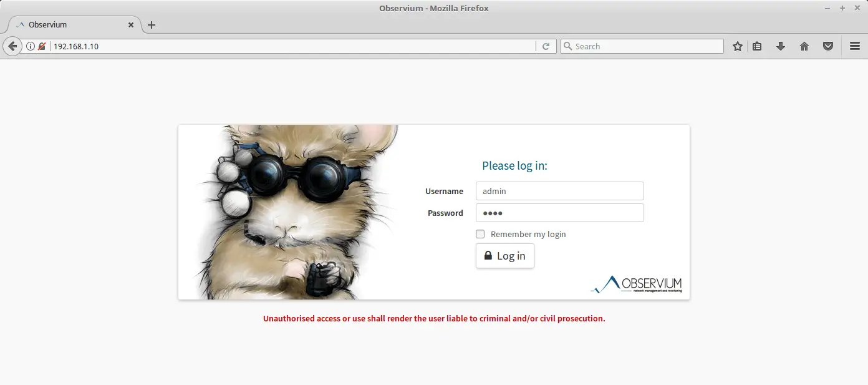Click the Observium logo
The height and width of the screenshot is (385, 868).
637,285
